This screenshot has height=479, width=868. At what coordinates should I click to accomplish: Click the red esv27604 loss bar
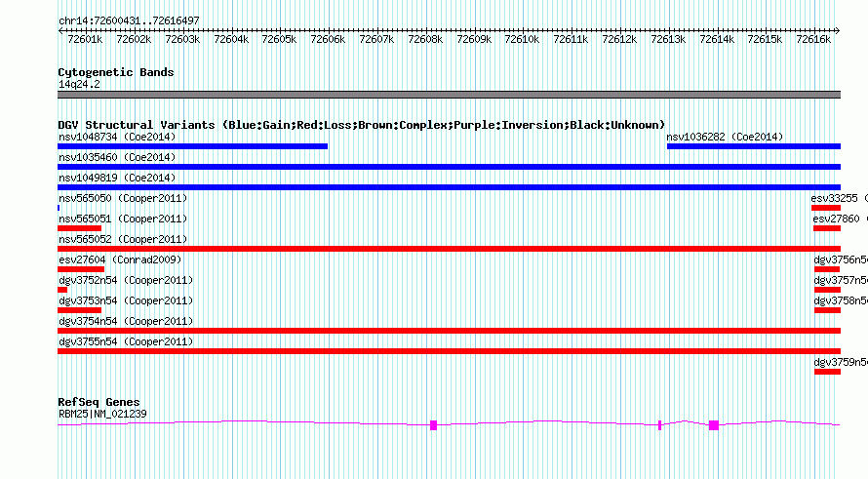tap(81, 269)
